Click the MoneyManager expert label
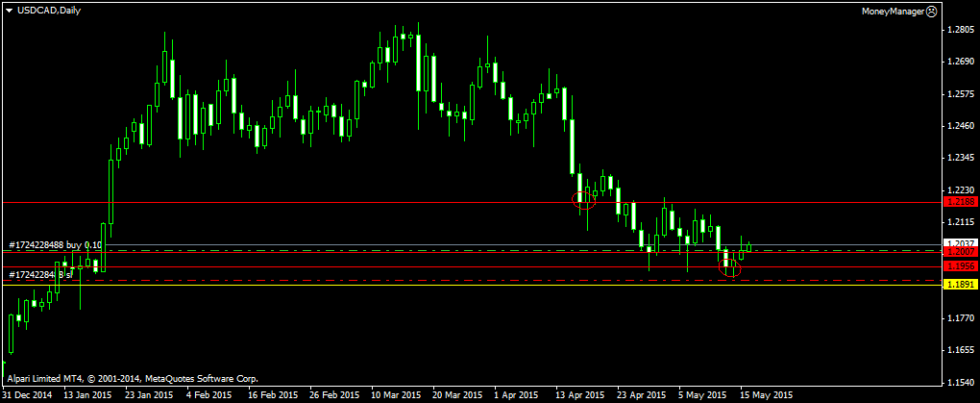This screenshot has width=980, height=403. (894, 12)
